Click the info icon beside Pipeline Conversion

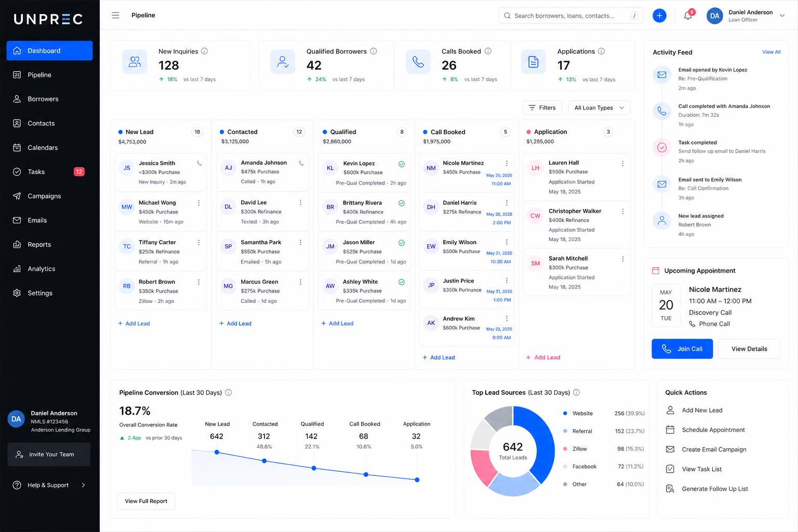pos(228,392)
